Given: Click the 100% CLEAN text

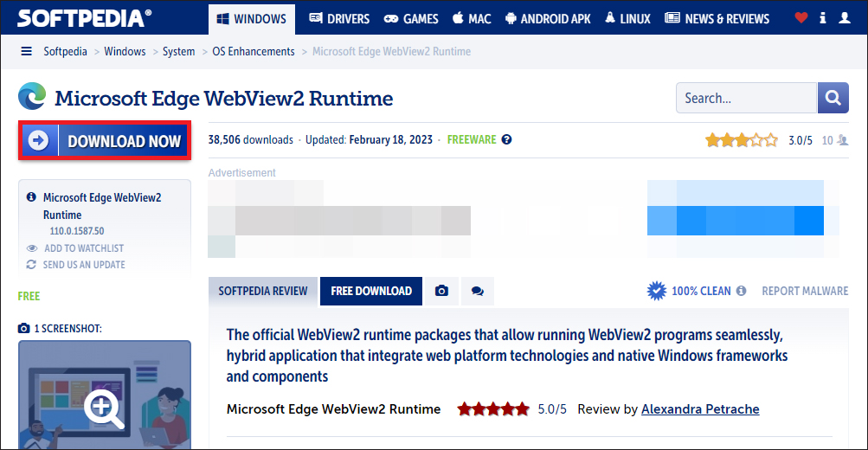Looking at the screenshot, I should (701, 291).
